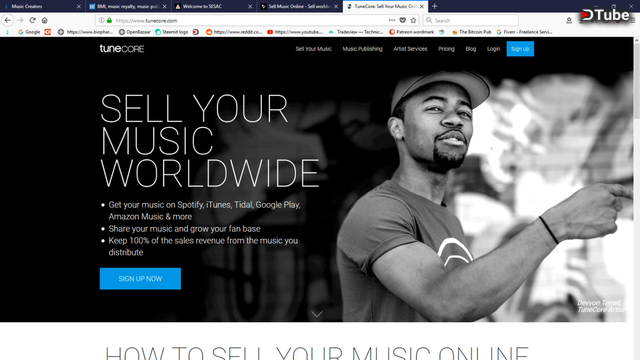Go to the Pricing page
640x360 pixels.
(446, 49)
